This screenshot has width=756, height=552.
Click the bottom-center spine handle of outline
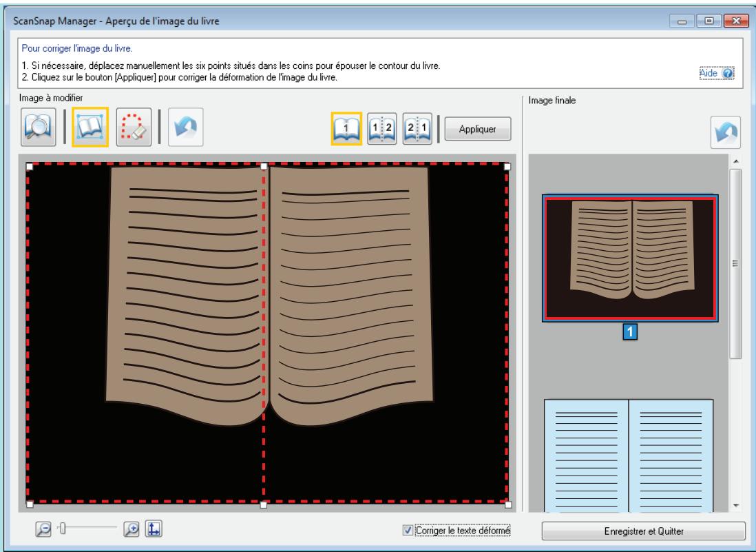coord(263,504)
